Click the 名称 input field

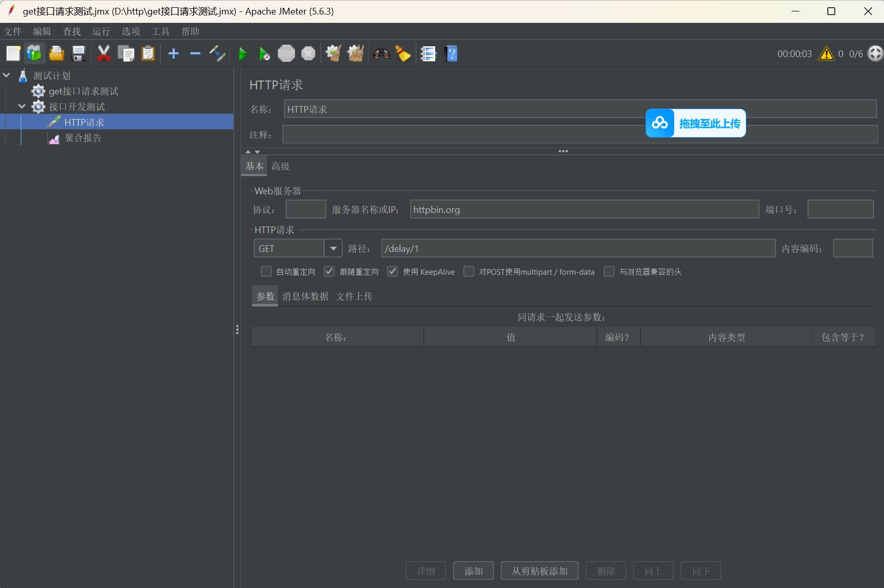point(580,109)
